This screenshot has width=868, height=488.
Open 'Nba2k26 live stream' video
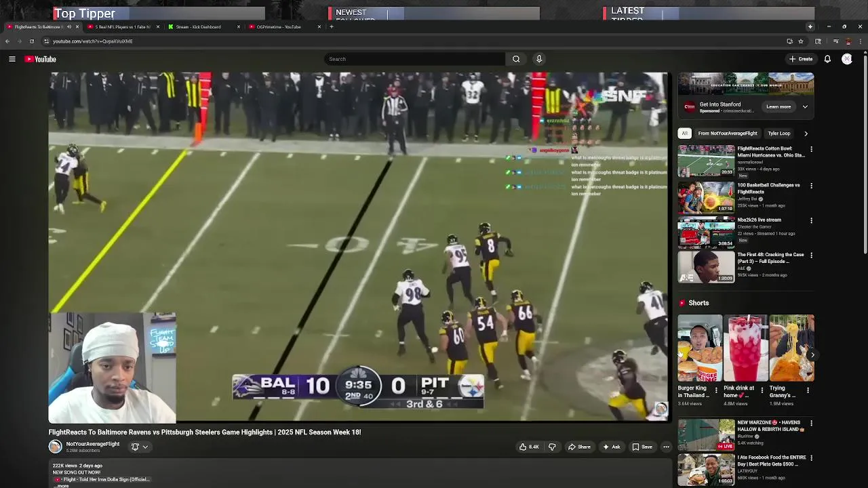(706, 232)
